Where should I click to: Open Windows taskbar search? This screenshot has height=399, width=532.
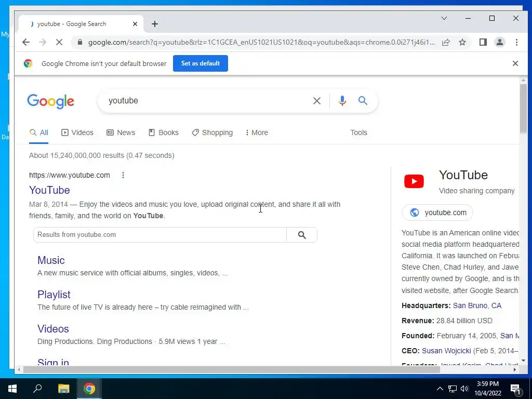tap(37, 389)
